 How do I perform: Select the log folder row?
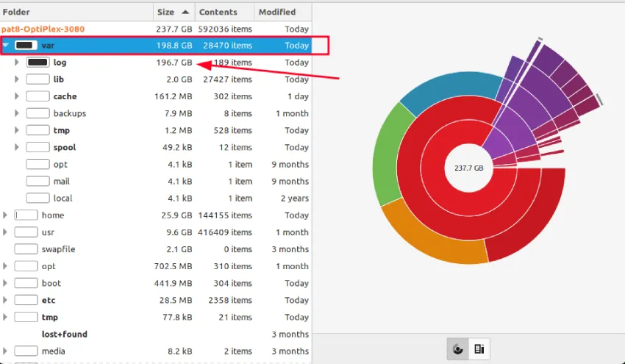point(156,63)
